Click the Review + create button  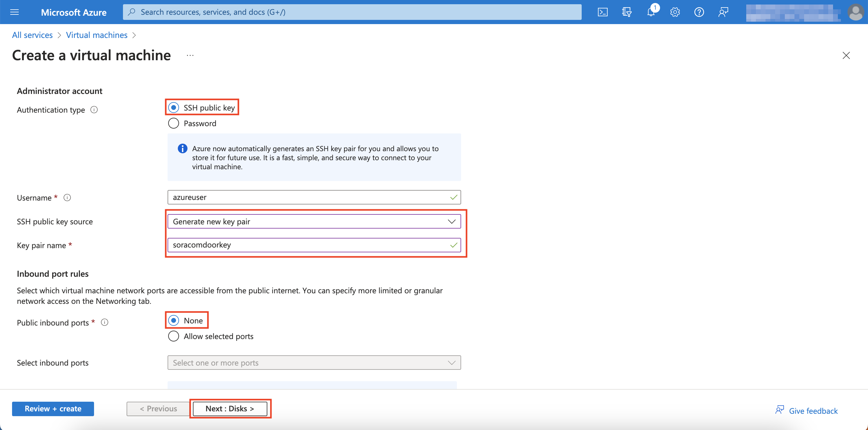pos(52,408)
